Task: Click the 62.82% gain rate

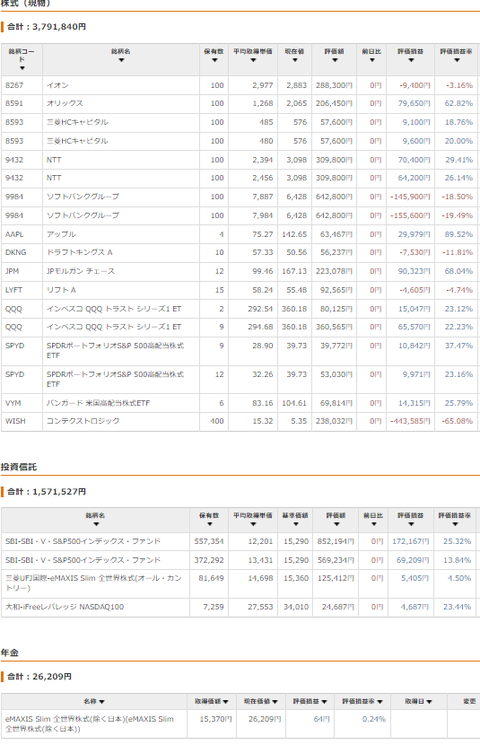Action: pyautogui.click(x=459, y=103)
